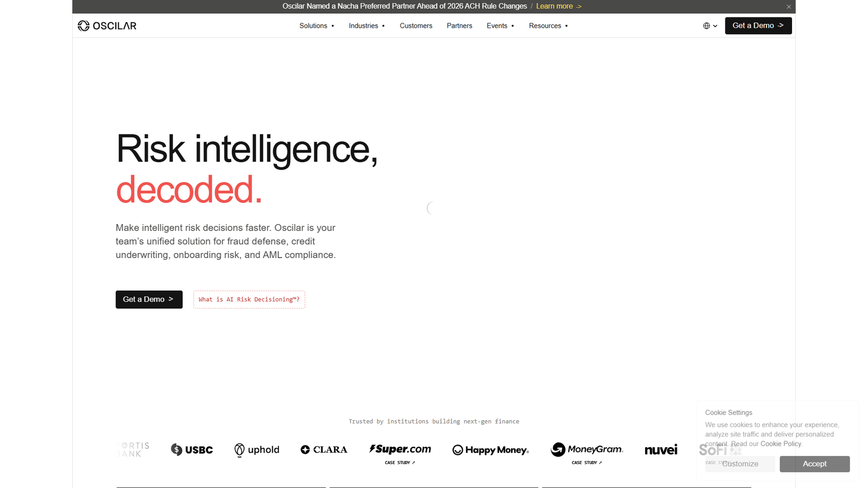
Task: Click the Risk intelligence, decoded headline
Action: pos(247,169)
